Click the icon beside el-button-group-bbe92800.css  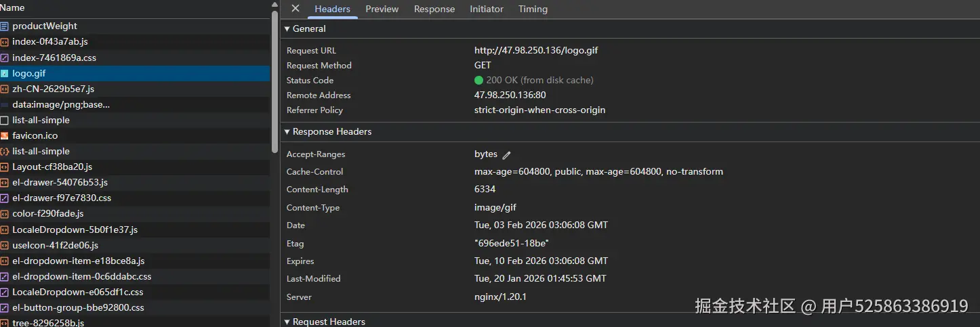click(5, 307)
